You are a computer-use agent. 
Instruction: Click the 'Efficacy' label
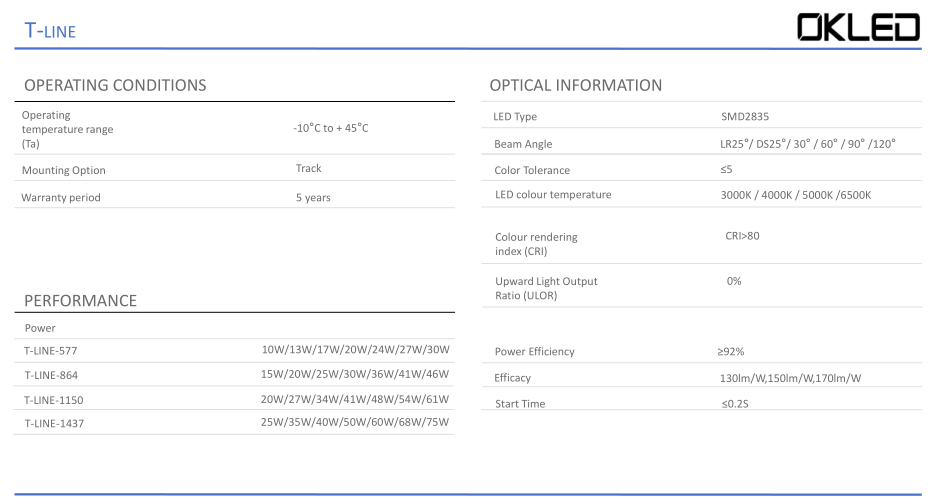pos(512,378)
